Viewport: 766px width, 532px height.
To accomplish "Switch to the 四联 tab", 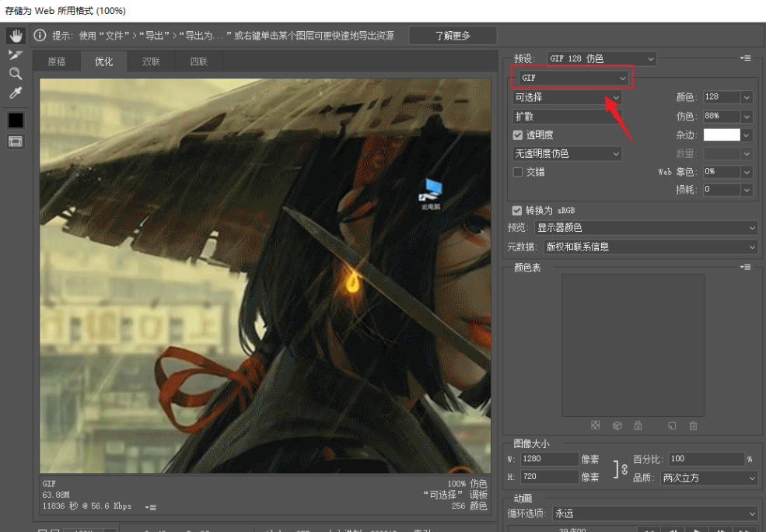I will pyautogui.click(x=198, y=61).
